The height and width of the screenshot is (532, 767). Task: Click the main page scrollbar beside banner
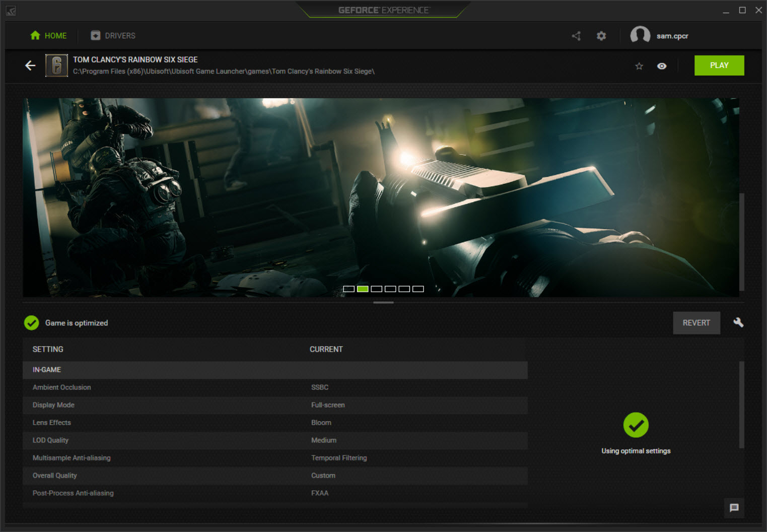741,242
